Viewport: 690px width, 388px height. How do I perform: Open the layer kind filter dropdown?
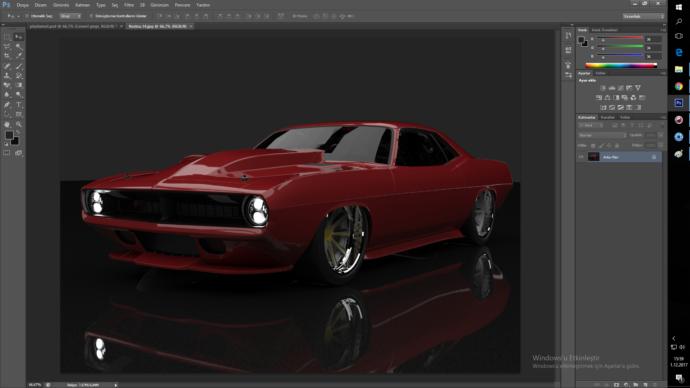(591, 126)
